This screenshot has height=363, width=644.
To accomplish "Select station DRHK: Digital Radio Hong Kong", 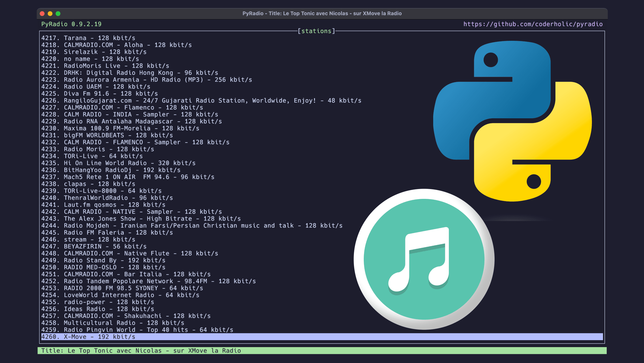I will coord(130,72).
